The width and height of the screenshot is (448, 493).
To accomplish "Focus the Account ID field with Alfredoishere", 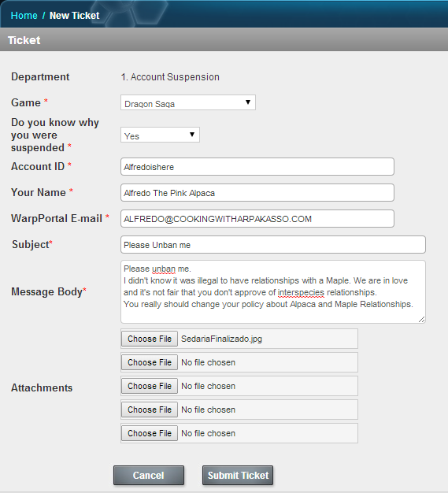I will tap(257, 167).
